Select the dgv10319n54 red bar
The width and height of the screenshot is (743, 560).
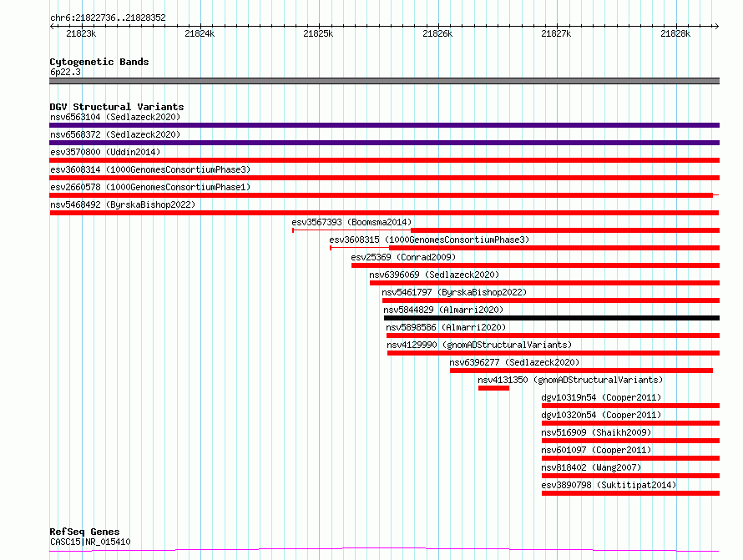630,406
